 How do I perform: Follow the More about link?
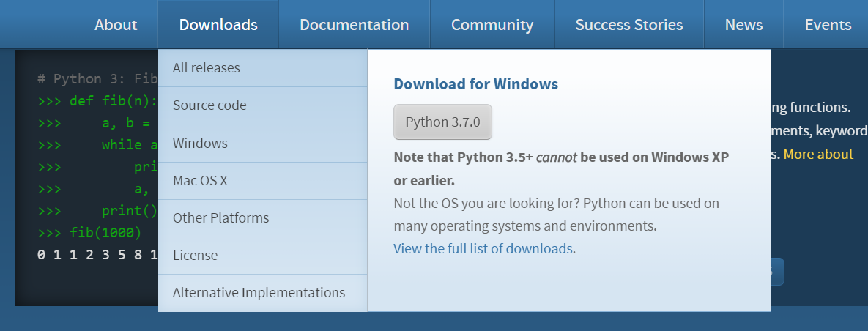(818, 155)
